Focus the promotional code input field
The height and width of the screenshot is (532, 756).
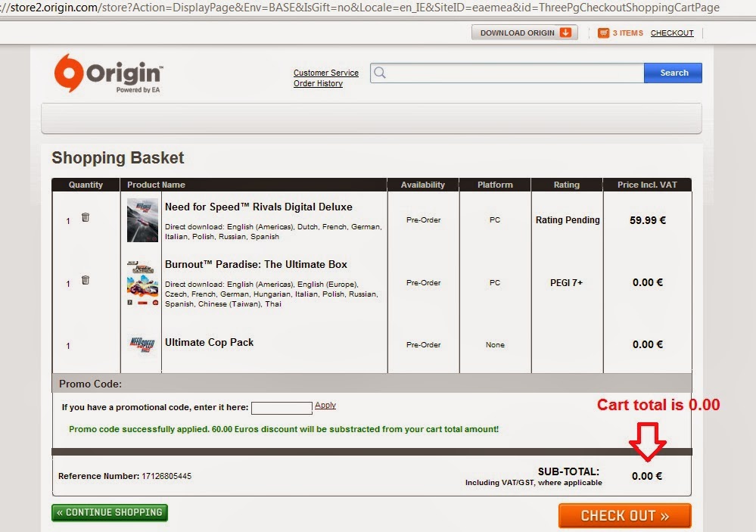282,408
